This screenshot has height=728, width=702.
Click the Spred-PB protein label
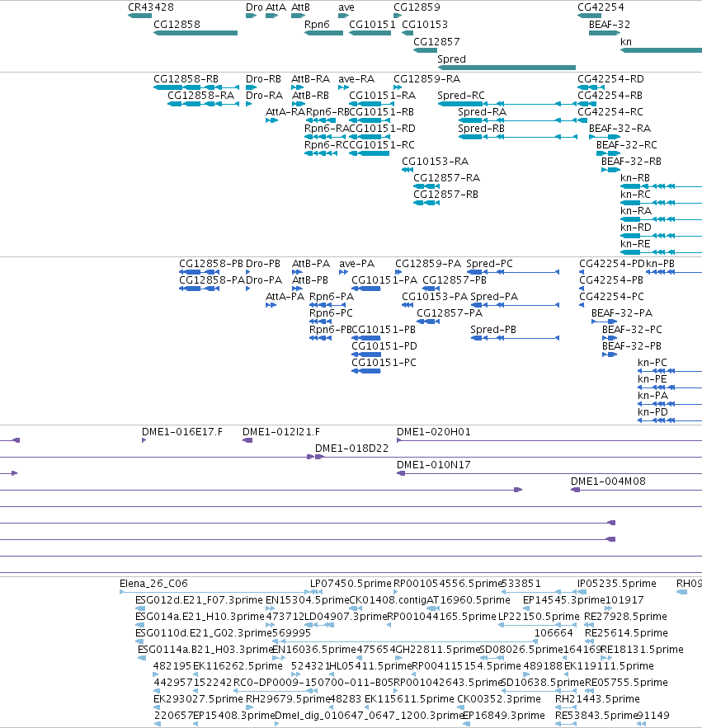(x=493, y=330)
